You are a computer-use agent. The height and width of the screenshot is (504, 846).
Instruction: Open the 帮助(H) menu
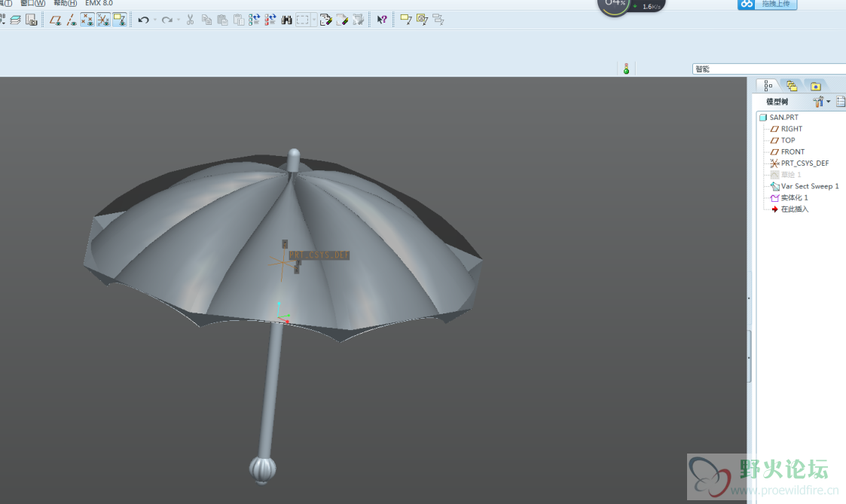[x=65, y=3]
